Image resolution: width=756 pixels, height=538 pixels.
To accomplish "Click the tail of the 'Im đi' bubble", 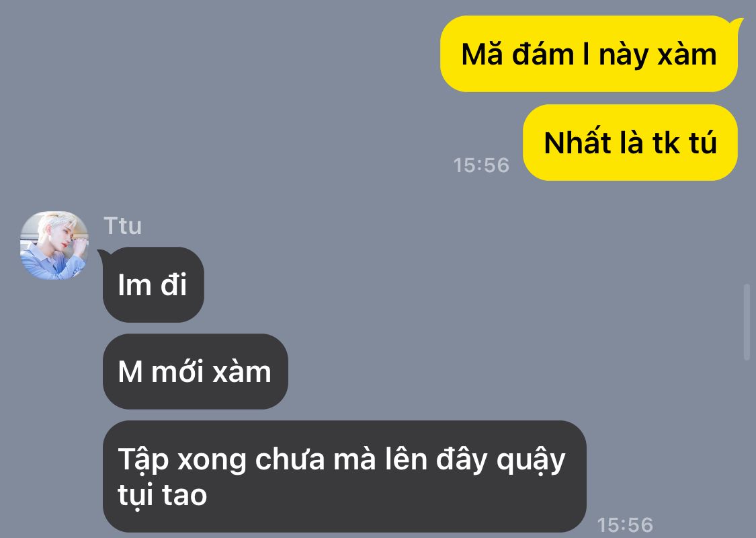I will [103, 256].
